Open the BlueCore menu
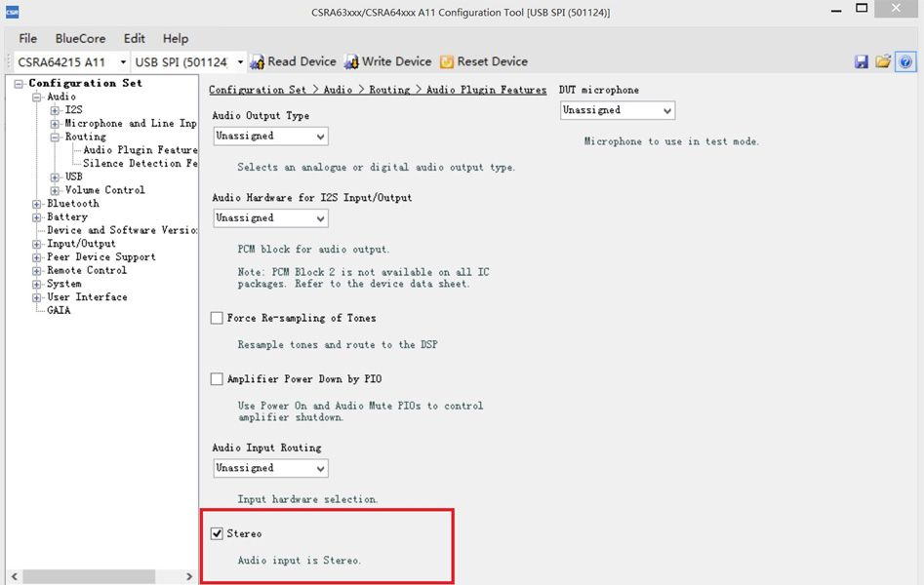Image resolution: width=924 pixels, height=585 pixels. point(80,38)
